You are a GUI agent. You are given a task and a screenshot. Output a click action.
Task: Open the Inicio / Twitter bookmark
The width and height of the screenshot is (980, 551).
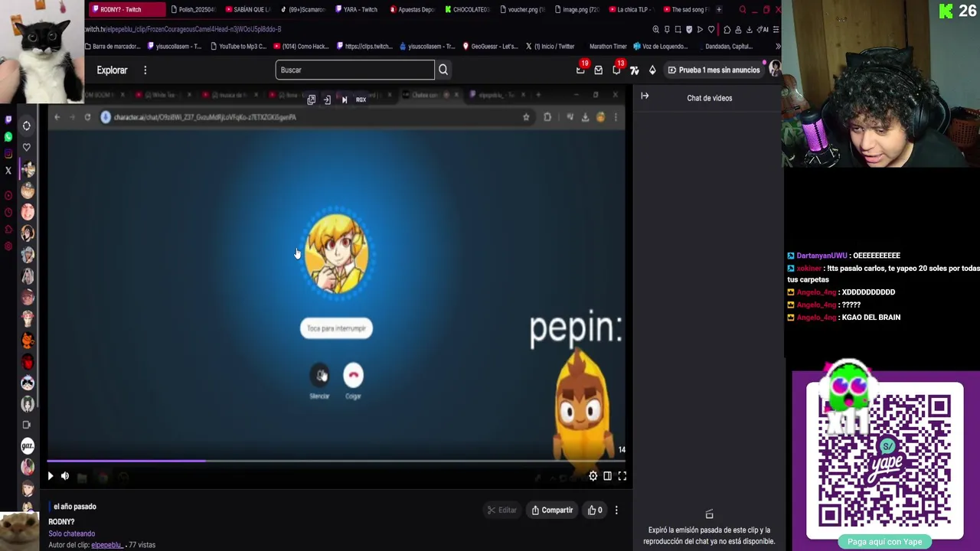[x=550, y=46]
